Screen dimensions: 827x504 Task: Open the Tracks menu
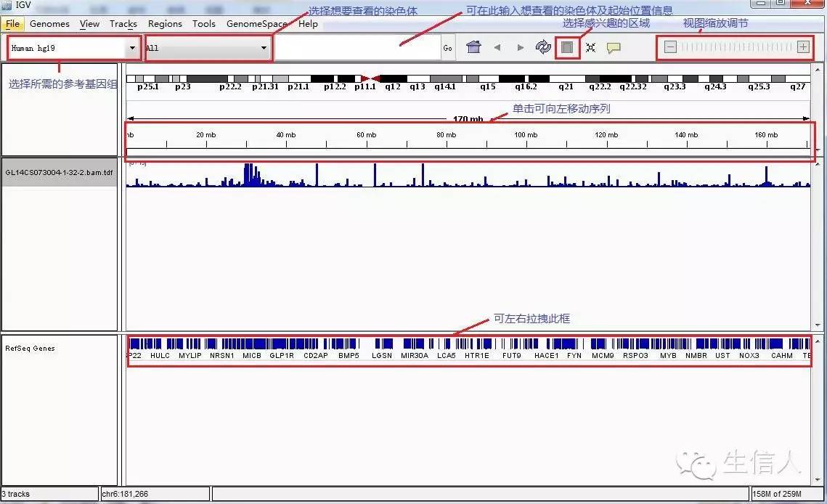[x=123, y=24]
